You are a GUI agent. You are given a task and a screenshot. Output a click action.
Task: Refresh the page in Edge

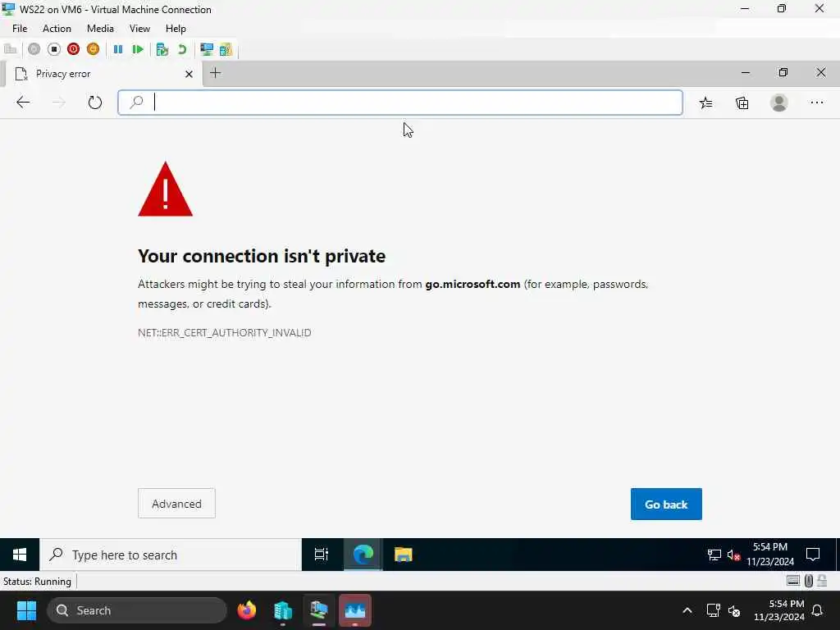[x=95, y=103]
